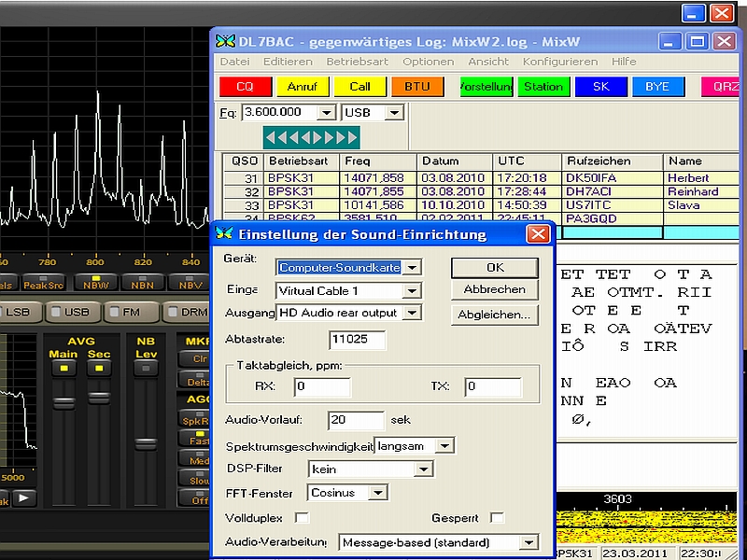747x560 pixels.
Task: Select the AGC Off button
Action: 194,499
